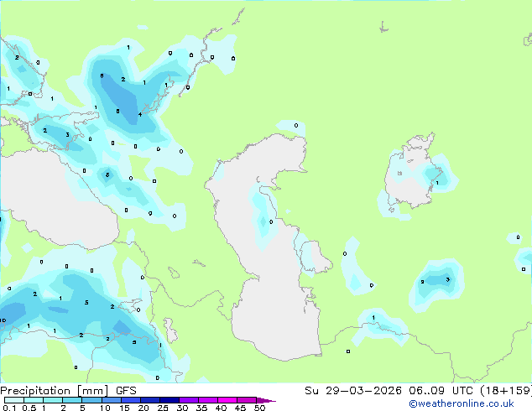This screenshot has width=532, height=411.
Task: Pick the legend swatch between 1 and 2
Action: click(x=53, y=400)
